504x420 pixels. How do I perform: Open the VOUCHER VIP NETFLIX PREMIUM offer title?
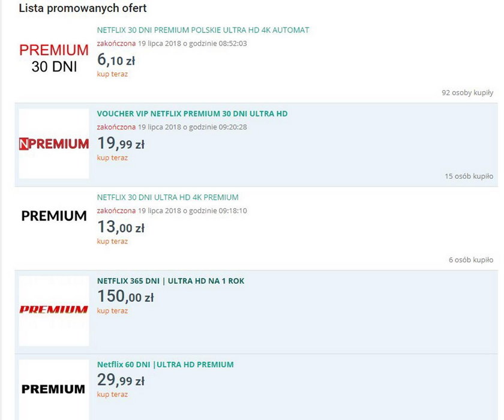tap(192, 114)
